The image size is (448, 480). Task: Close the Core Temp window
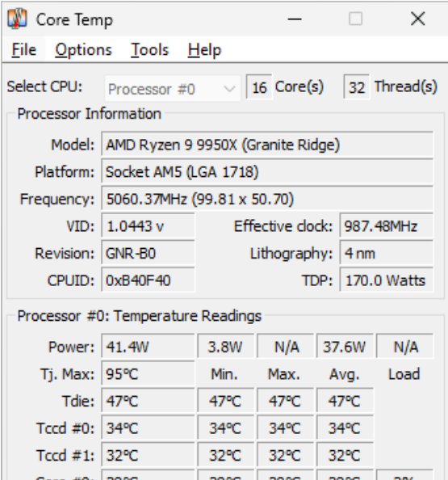(417, 19)
